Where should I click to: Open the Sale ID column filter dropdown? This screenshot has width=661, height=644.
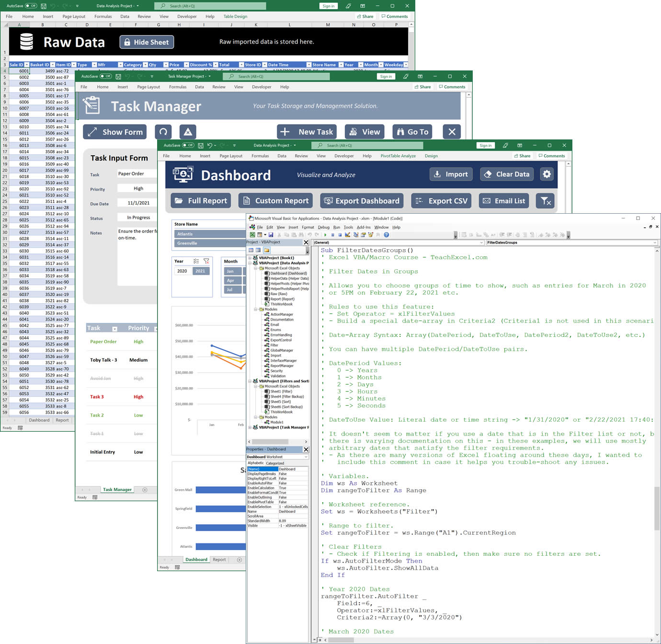tap(27, 64)
